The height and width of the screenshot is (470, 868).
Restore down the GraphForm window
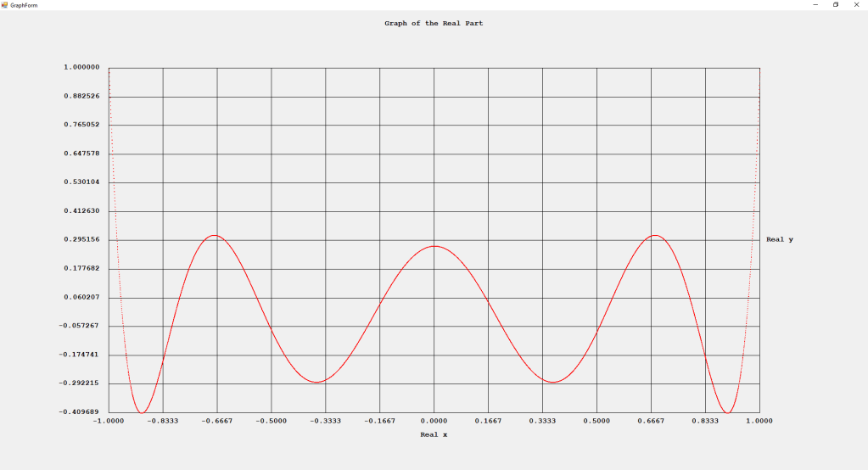[835, 4]
